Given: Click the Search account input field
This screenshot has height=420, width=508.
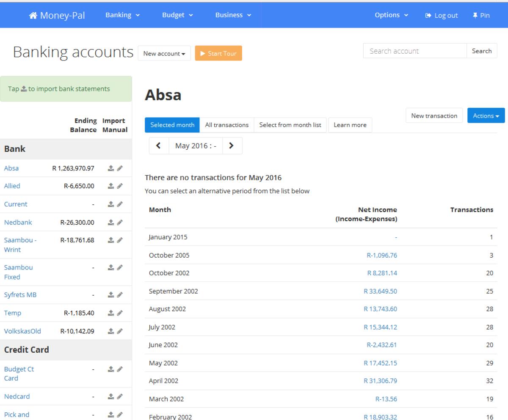Looking at the screenshot, I should (x=414, y=51).
